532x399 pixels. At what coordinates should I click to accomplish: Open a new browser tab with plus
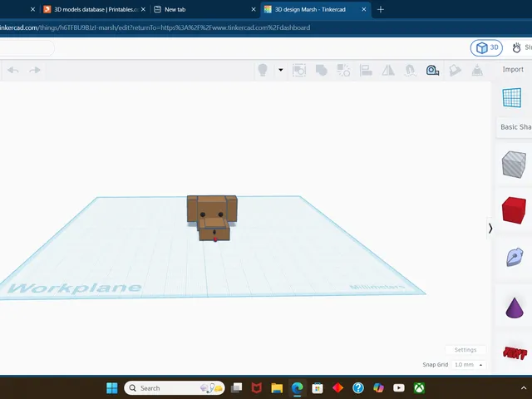pos(381,9)
